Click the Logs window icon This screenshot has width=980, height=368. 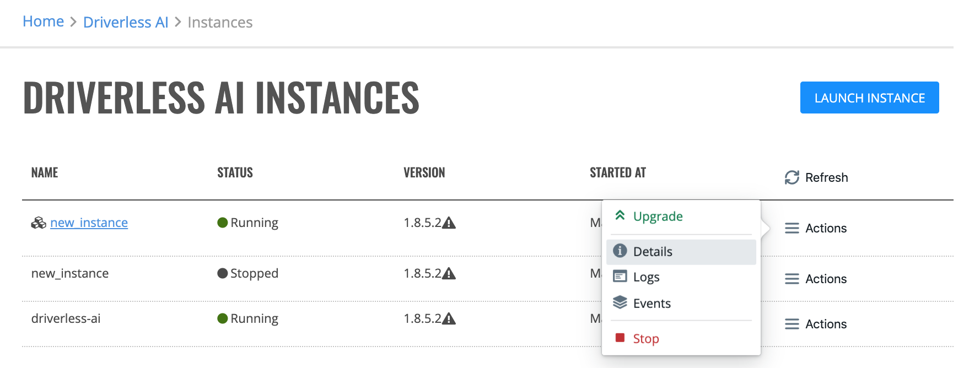[x=620, y=277]
